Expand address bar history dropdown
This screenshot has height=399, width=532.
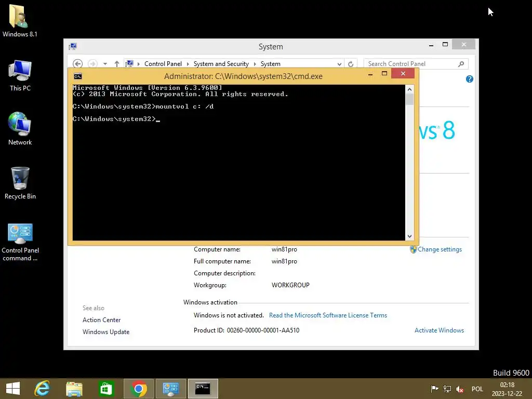click(339, 64)
